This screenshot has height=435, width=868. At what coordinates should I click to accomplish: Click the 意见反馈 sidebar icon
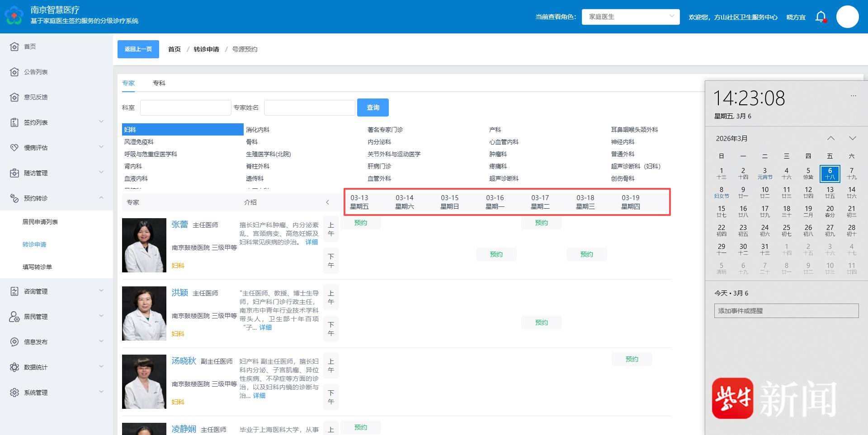14,97
